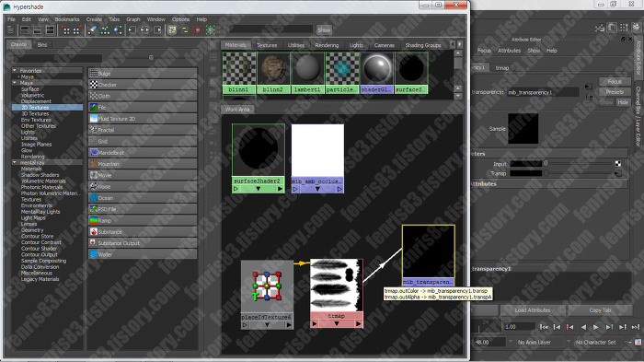Click Load Attributes button

pyautogui.click(x=533, y=310)
